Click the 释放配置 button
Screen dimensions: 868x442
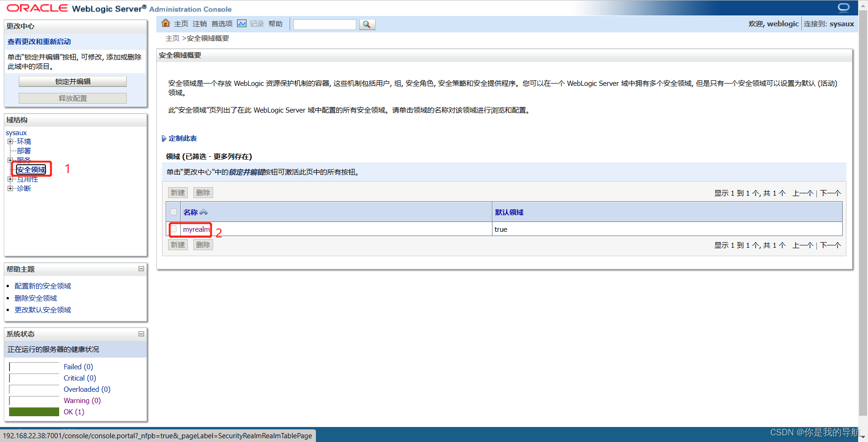tap(73, 98)
